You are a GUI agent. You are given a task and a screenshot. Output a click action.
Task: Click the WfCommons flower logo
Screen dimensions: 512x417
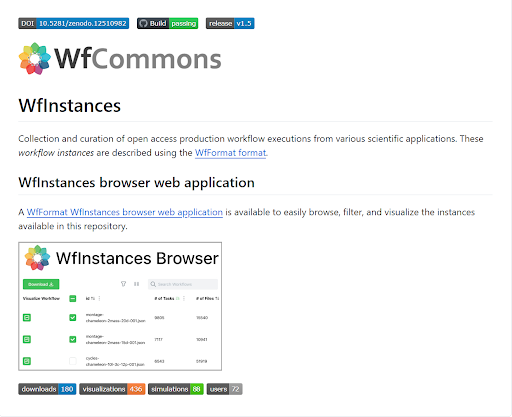coord(35,58)
